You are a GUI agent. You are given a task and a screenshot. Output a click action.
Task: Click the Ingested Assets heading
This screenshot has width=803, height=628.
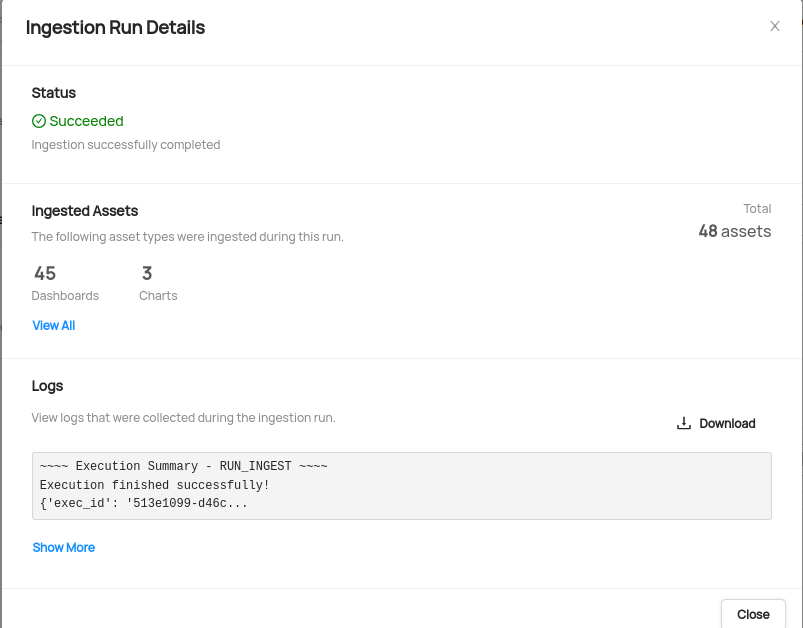pos(84,211)
